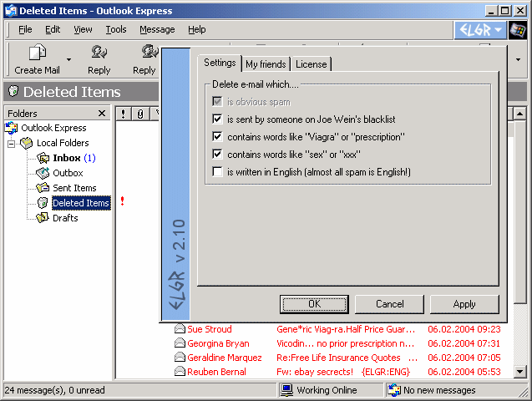Click the red high-priority flag in list

pos(122,201)
